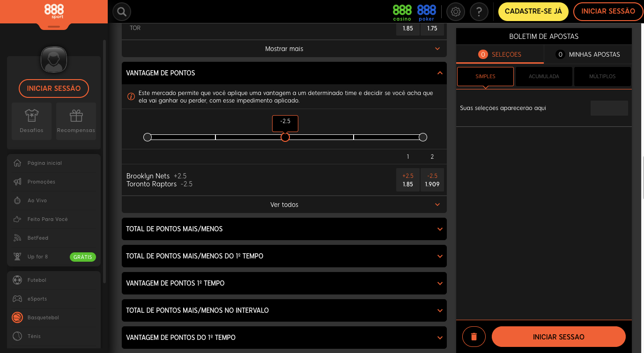Select the Múltiplos bet type tab

pos(602,76)
